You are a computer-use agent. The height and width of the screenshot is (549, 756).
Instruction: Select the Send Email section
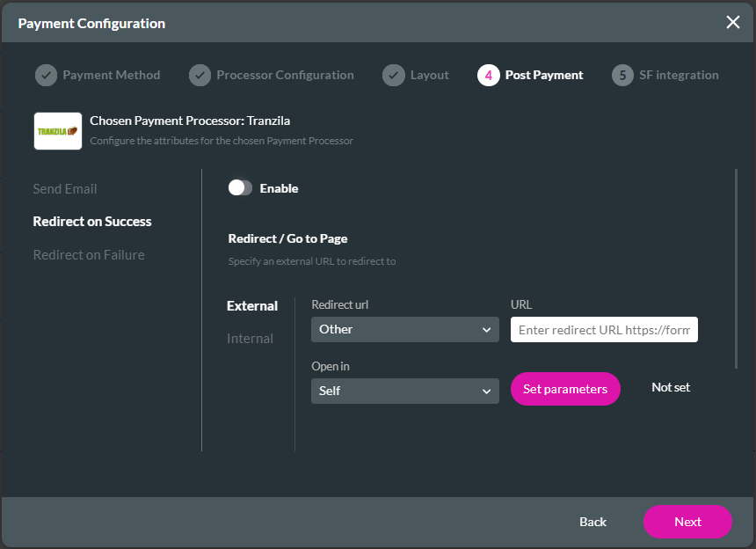[x=65, y=188]
